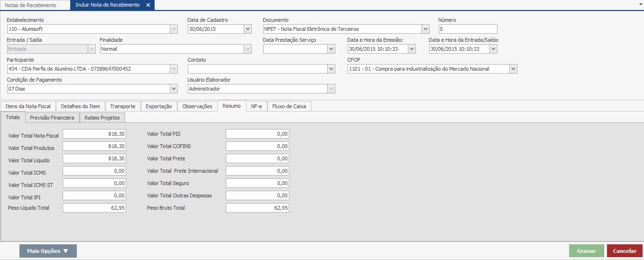Expand the Condição de Pagamento dropdown

point(174,89)
